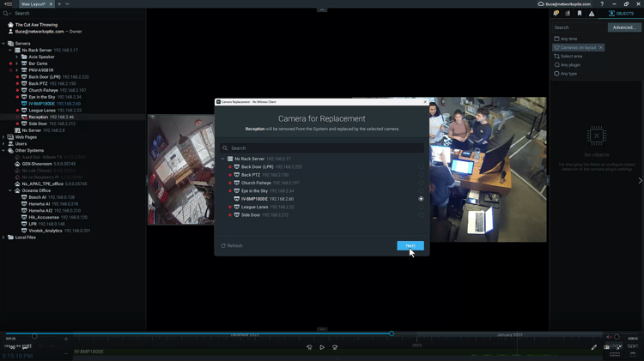Viewport: 644px width, 361px height.
Task: Select Nx Server 192.168.2.8 in tree
Action: 39,130
